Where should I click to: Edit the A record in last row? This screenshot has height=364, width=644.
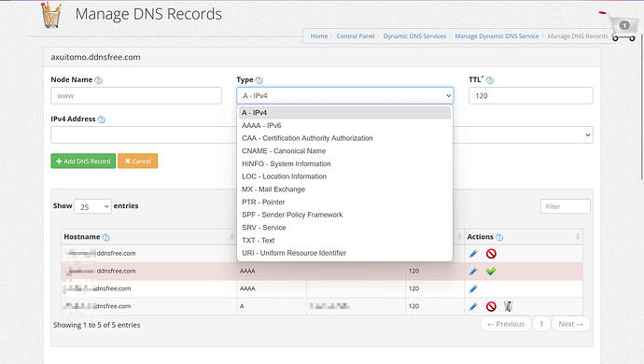tap(473, 306)
